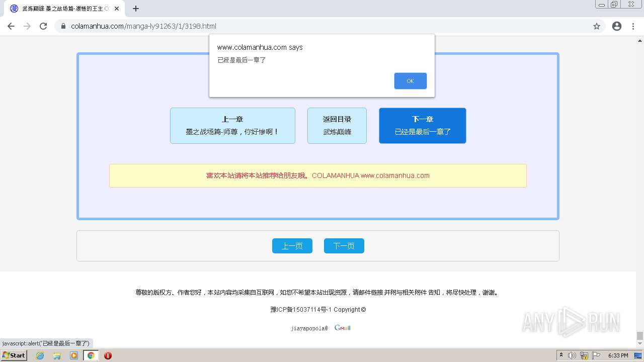Click the Action Center flag icon
Viewport: 644px width, 362px height.
(596, 355)
